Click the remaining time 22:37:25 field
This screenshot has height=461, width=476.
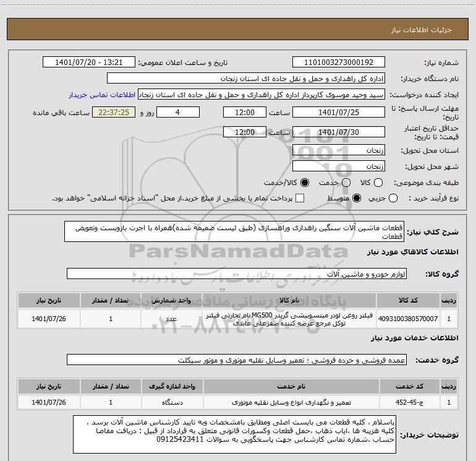click(114, 112)
